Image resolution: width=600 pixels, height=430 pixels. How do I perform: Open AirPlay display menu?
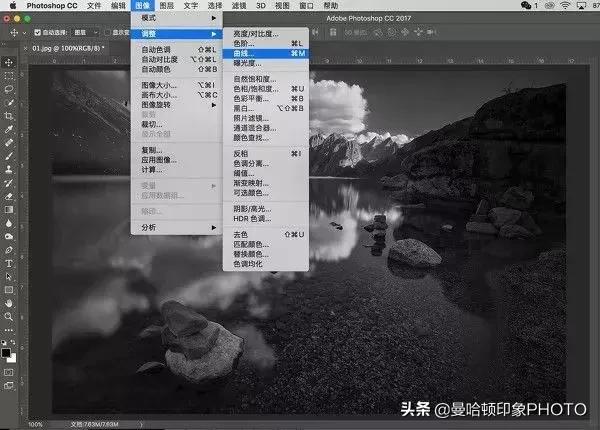tap(581, 5)
